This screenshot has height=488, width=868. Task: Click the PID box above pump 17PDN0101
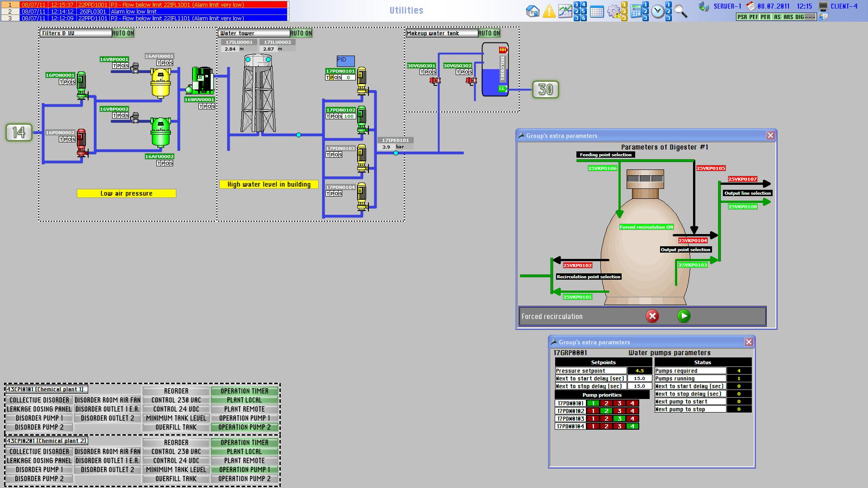[345, 61]
